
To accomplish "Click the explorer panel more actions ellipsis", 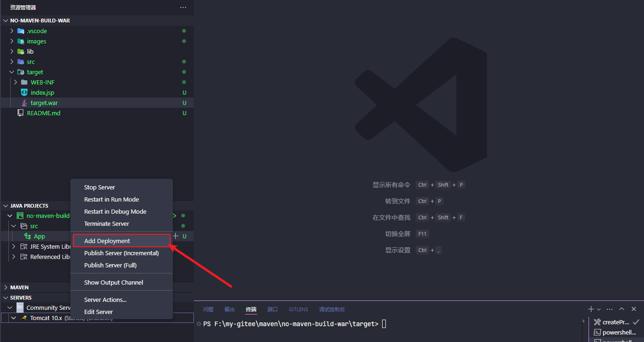I will click(183, 7).
